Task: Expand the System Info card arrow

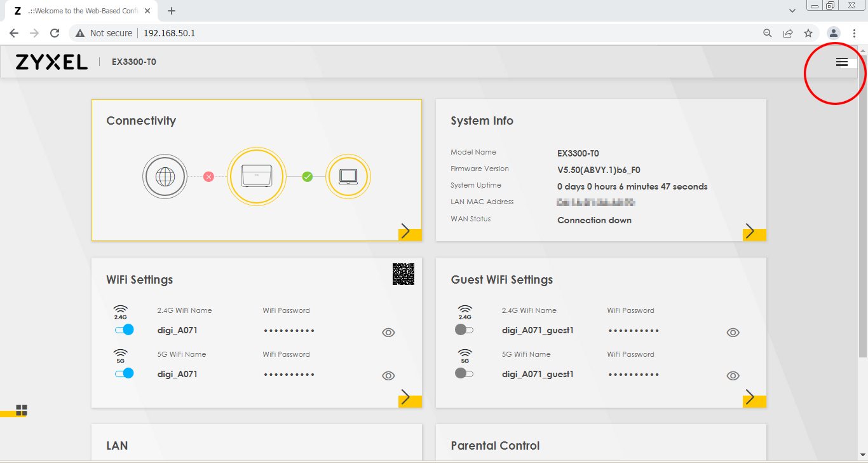Action: coord(754,231)
